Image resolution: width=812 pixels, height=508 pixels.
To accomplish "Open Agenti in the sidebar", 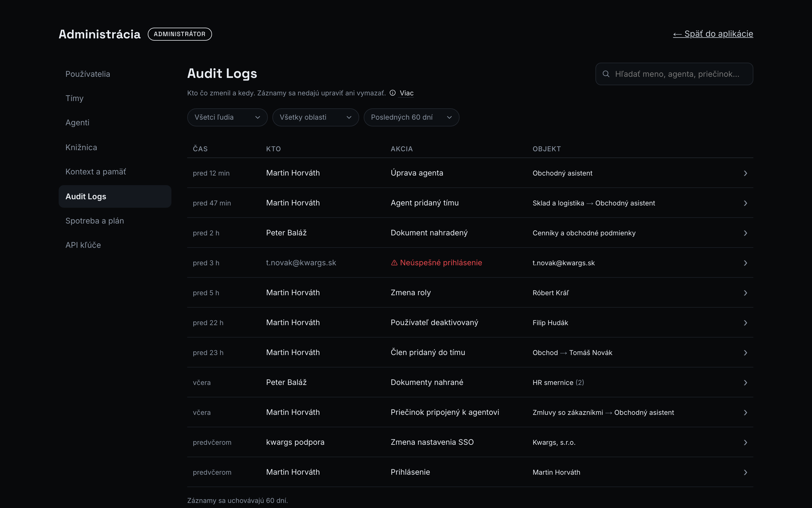I will pyautogui.click(x=115, y=123).
